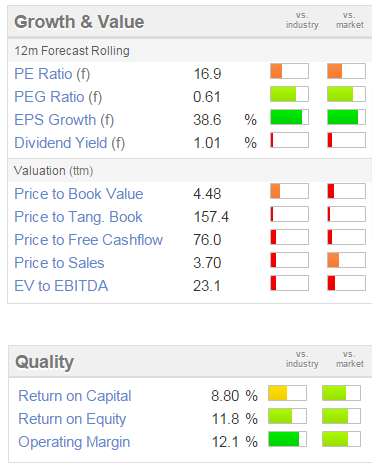Open the EV to EBITDA link
This screenshot has height=466, width=372.
point(61,286)
